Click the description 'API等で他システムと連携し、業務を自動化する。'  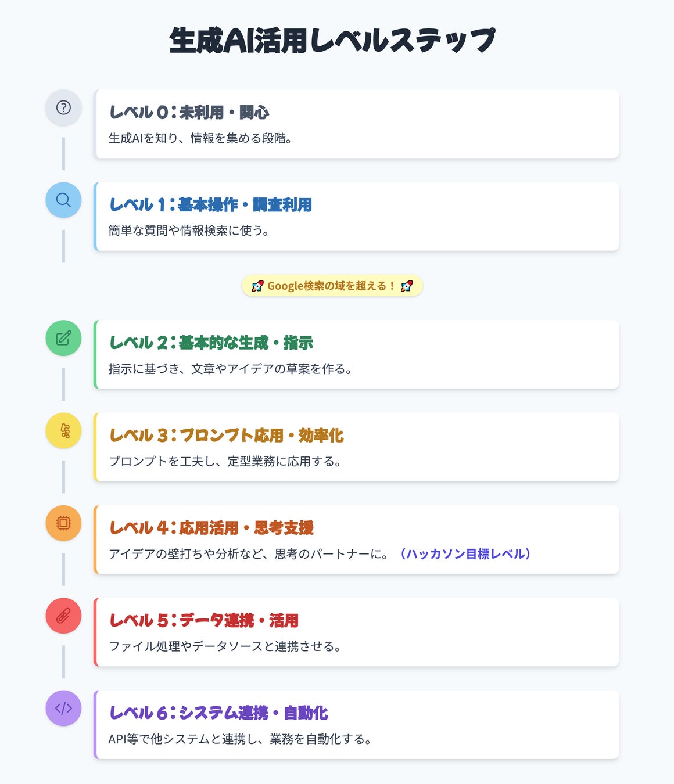239,739
